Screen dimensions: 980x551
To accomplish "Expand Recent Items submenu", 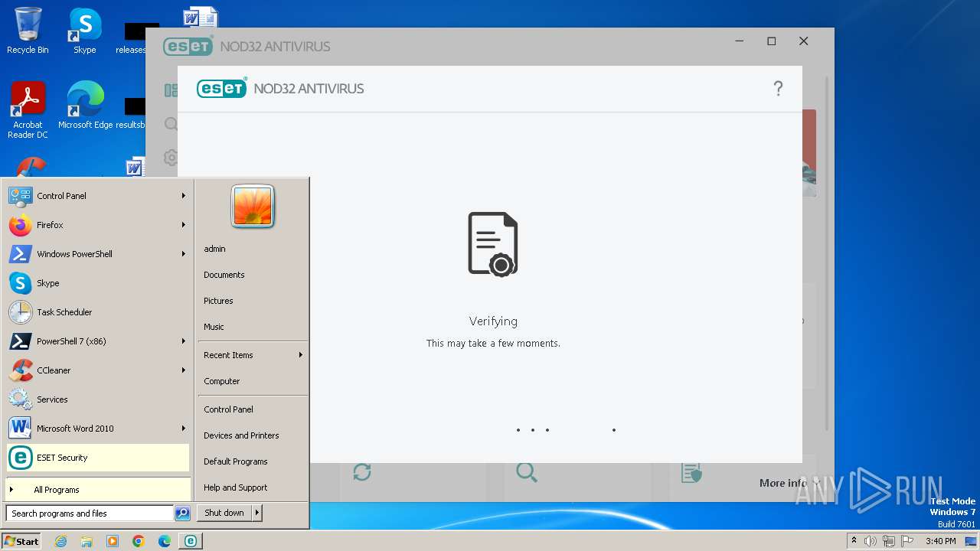I will [253, 355].
